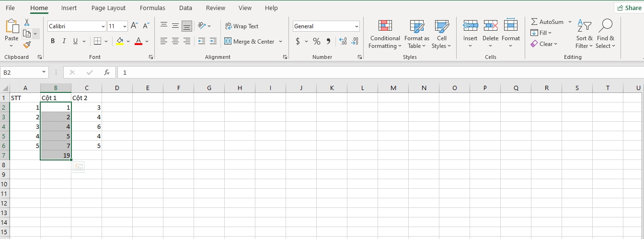Click the Paste clipboard icon
Image resolution: width=644 pixels, height=239 pixels.
coord(11,27)
